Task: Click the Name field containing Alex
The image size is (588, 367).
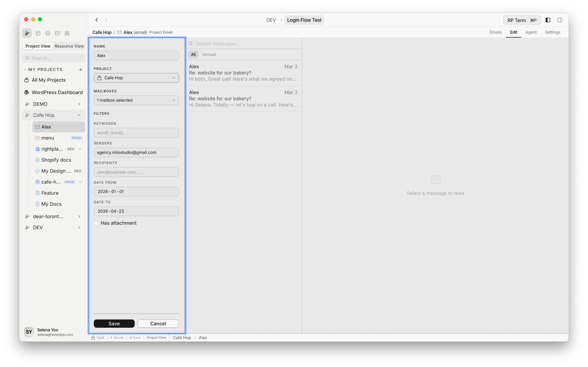Action: tap(136, 56)
